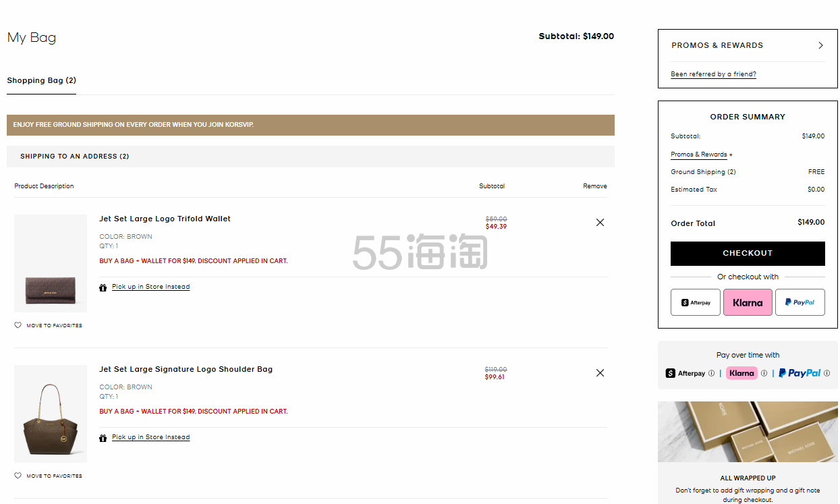The height and width of the screenshot is (504, 840).
Task: Expand Promos & Rewards + in order summary
Action: tap(701, 155)
